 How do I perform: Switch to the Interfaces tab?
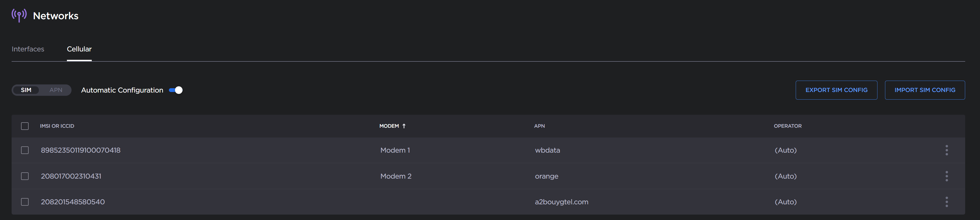tap(28, 49)
